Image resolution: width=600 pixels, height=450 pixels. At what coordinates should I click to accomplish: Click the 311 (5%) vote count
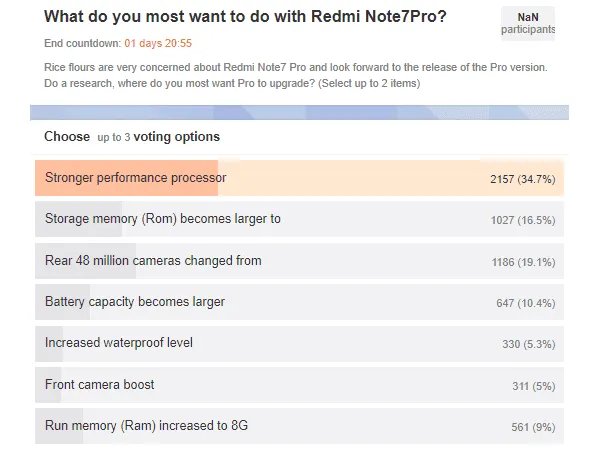532,385
